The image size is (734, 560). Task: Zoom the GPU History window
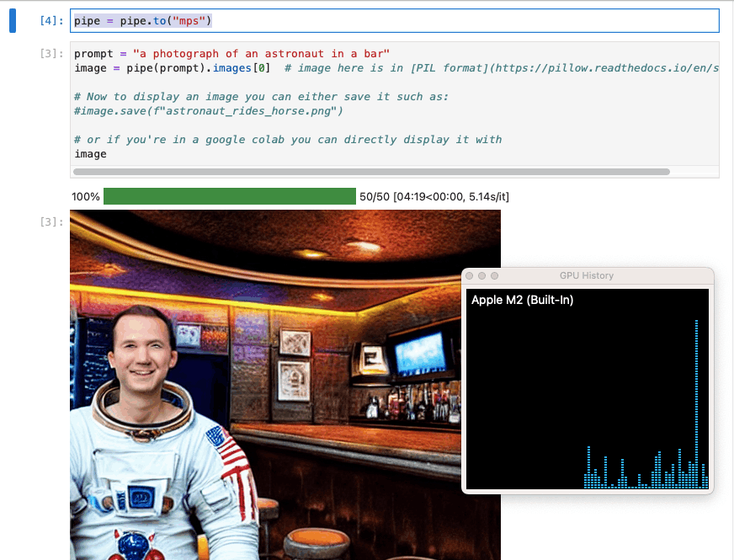pyautogui.click(x=495, y=276)
